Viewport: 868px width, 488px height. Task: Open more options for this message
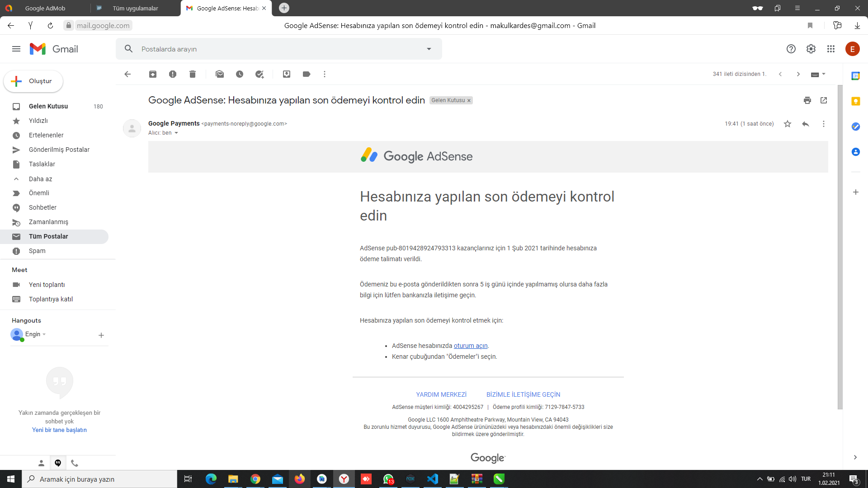coord(824,124)
